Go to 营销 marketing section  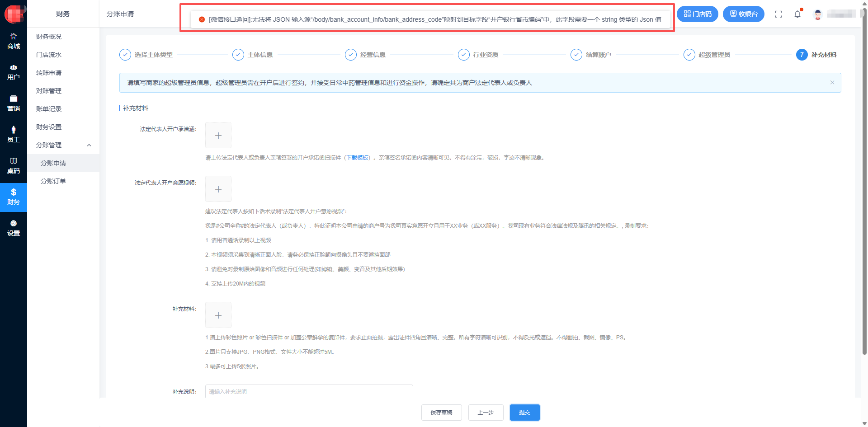14,103
